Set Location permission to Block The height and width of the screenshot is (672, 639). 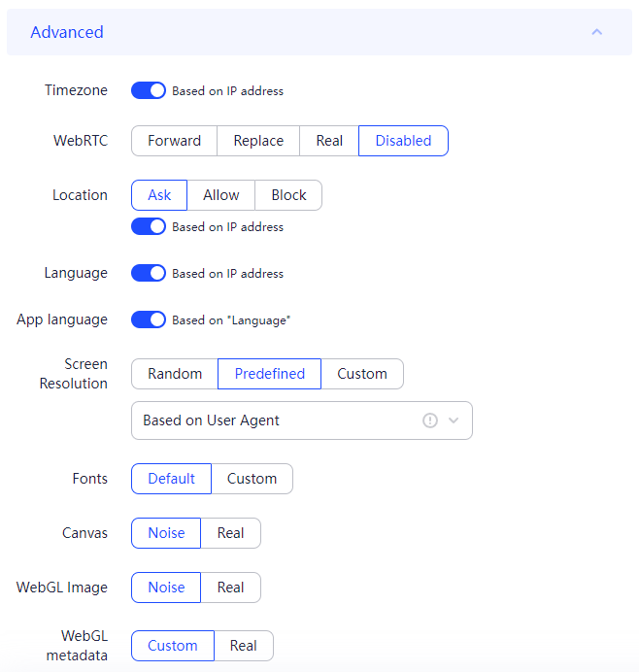click(288, 195)
